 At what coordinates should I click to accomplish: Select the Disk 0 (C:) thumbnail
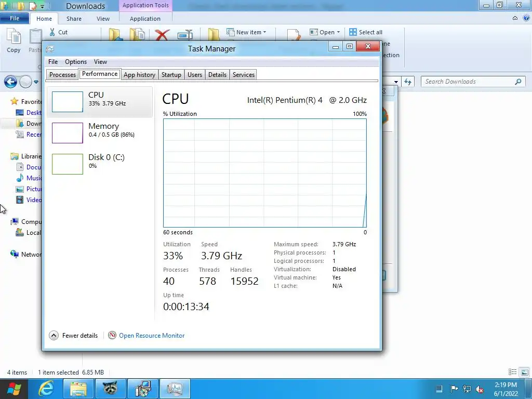tap(68, 164)
